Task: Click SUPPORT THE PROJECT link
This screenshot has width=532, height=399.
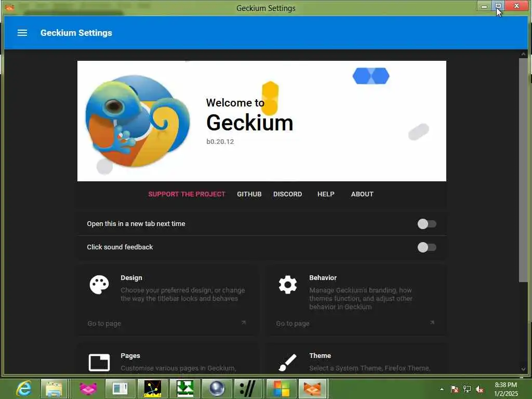Action: point(187,194)
